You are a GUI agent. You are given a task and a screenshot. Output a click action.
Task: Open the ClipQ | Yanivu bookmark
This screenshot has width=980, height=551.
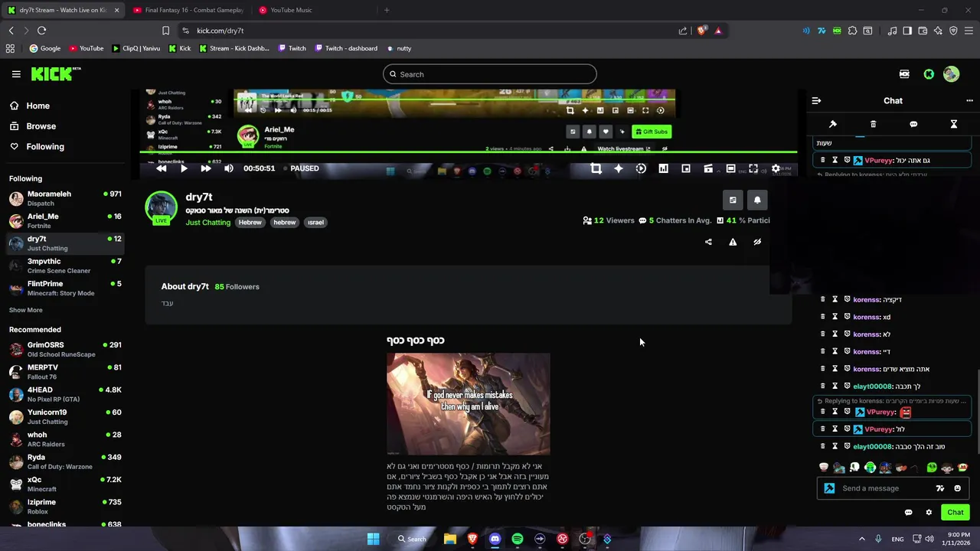(x=136, y=48)
